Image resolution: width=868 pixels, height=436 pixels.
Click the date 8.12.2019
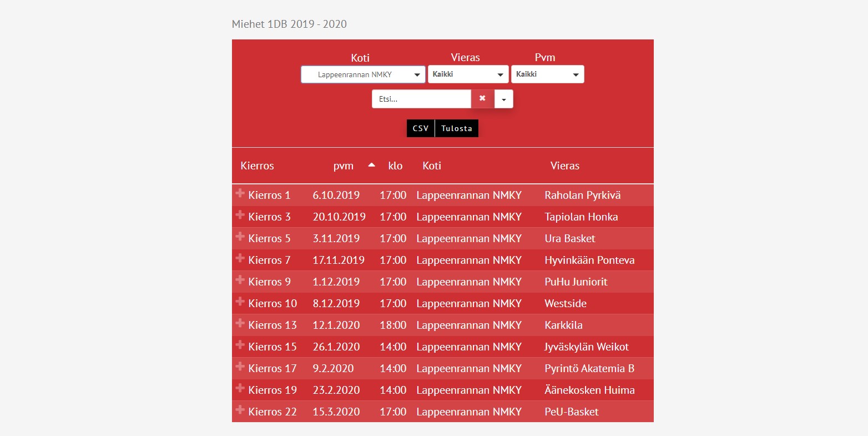336,304
